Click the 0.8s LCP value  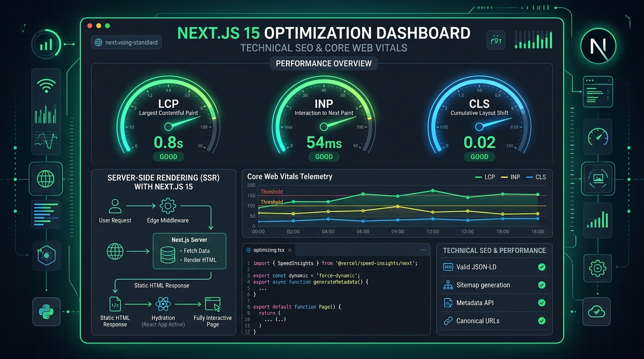tap(168, 142)
